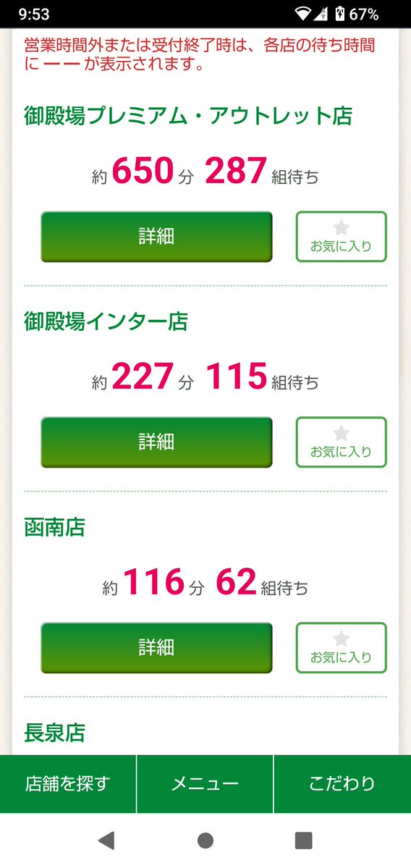Select the 函南店 store heading
The height and width of the screenshot is (868, 411).
54,527
